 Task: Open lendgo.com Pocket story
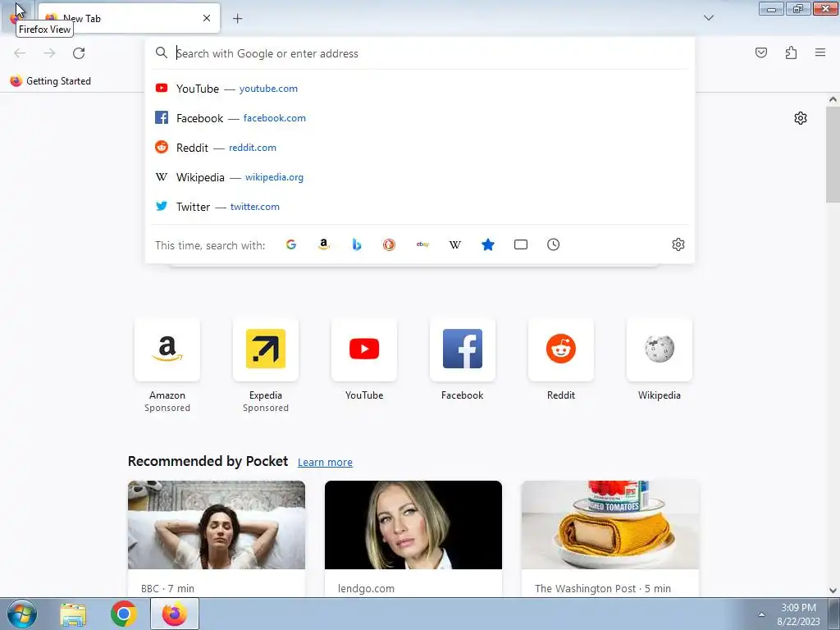tap(413, 538)
